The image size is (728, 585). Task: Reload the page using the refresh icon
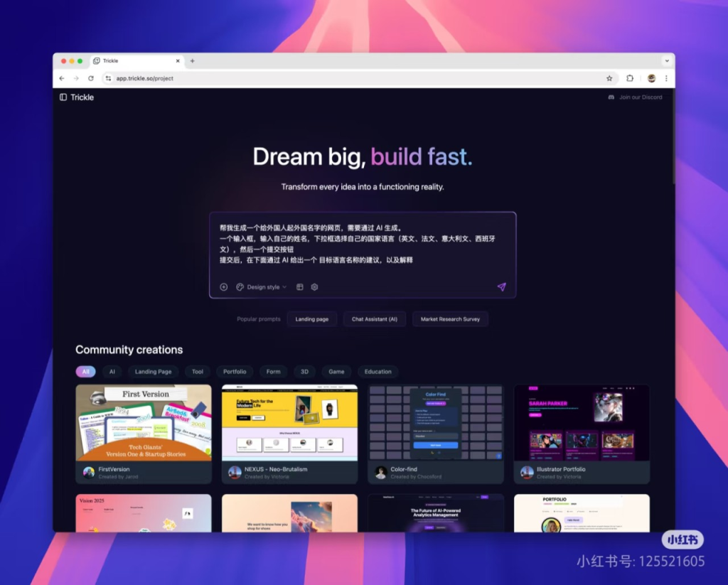[x=91, y=78]
